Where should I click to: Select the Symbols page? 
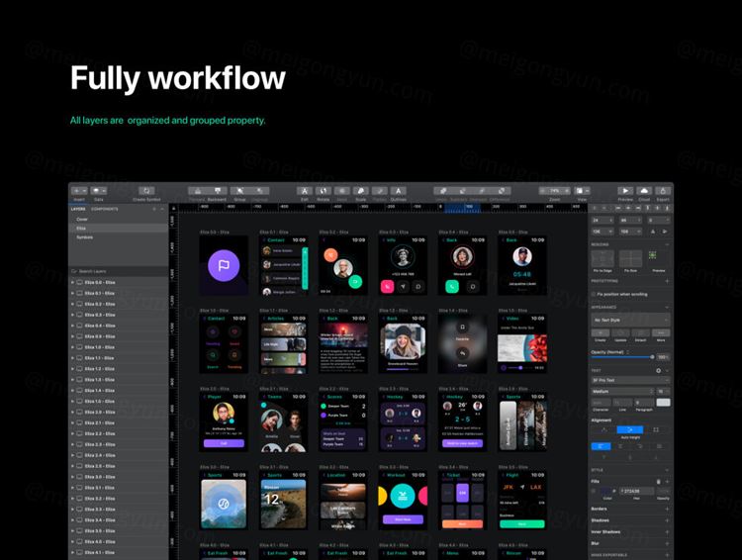[x=83, y=237]
